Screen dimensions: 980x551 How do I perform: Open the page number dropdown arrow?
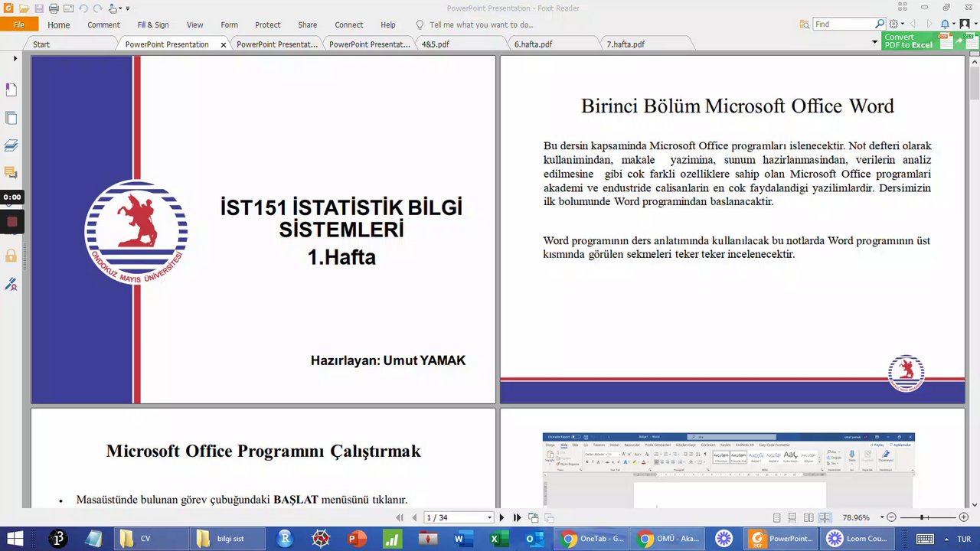pos(489,518)
